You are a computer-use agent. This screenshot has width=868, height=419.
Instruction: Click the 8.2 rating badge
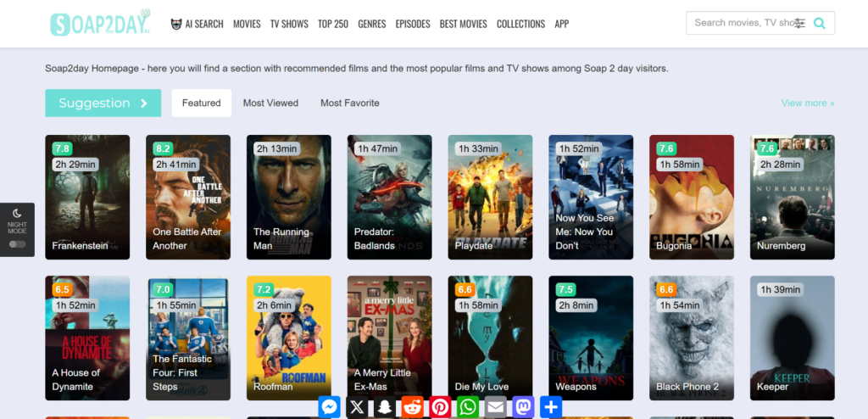[164, 148]
